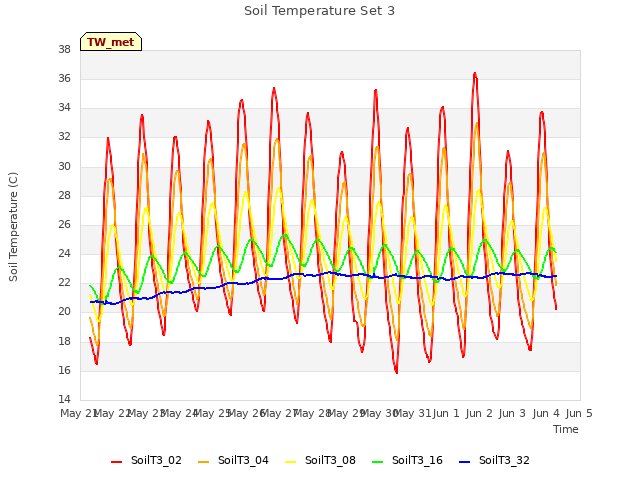This screenshot has width=640, height=480.
Task: Click the 20 y-axis tick label
Action: [64, 312]
